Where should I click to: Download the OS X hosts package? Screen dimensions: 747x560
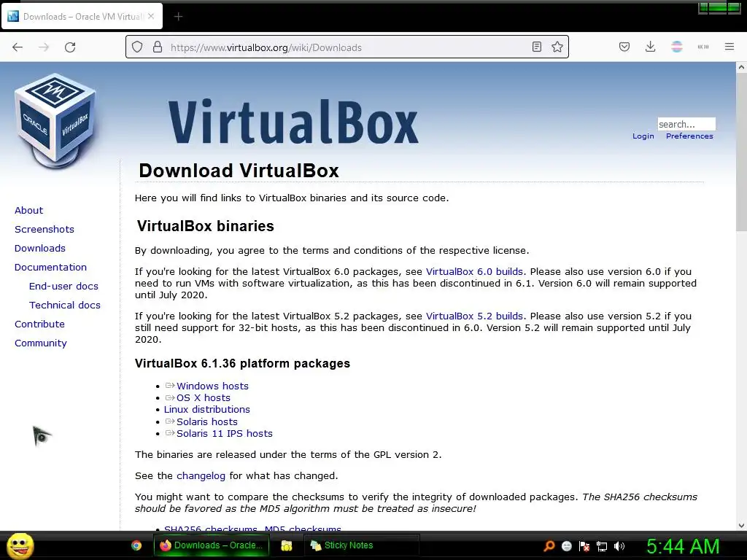(204, 397)
